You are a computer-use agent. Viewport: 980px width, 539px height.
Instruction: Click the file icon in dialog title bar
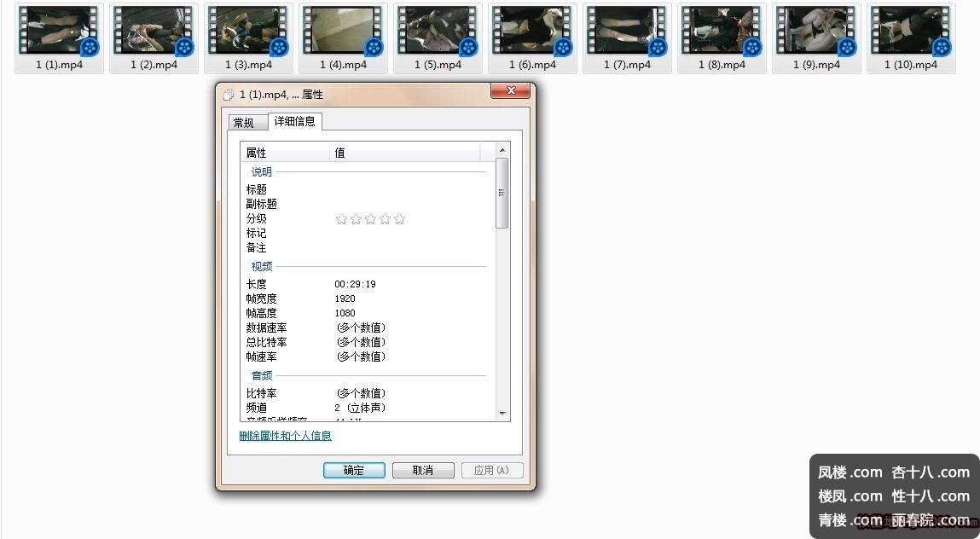click(229, 95)
